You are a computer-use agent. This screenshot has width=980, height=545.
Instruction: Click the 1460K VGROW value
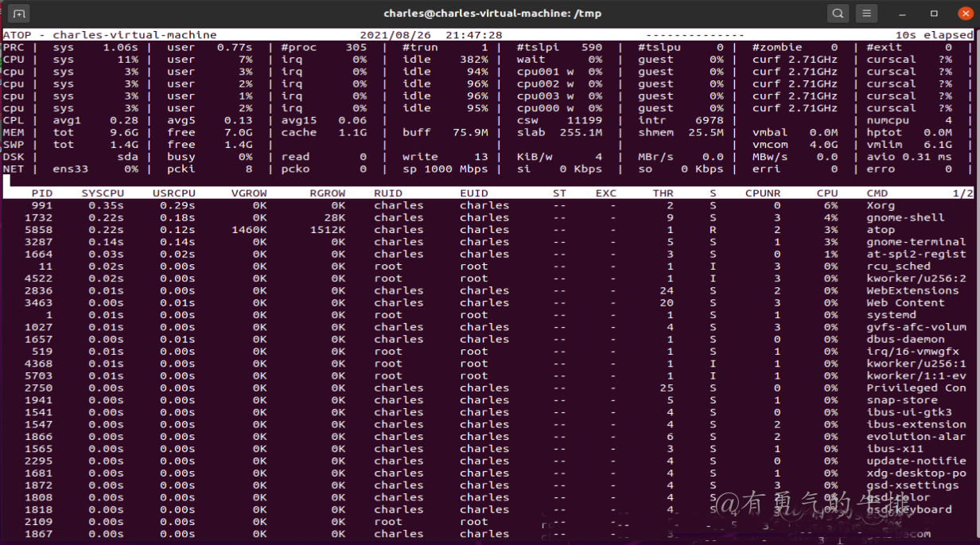point(249,230)
